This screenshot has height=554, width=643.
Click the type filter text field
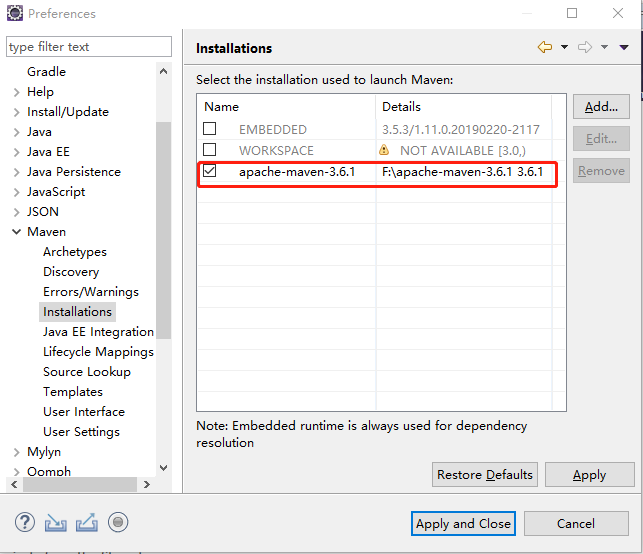point(89,47)
